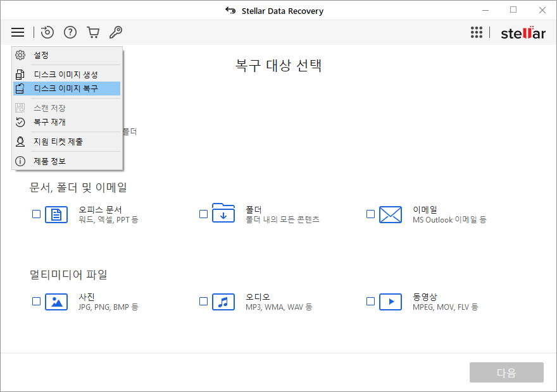The height and width of the screenshot is (392, 557).
Task: Click the 폴더 내의 모든 콘텐츠 text
Action: (x=282, y=219)
